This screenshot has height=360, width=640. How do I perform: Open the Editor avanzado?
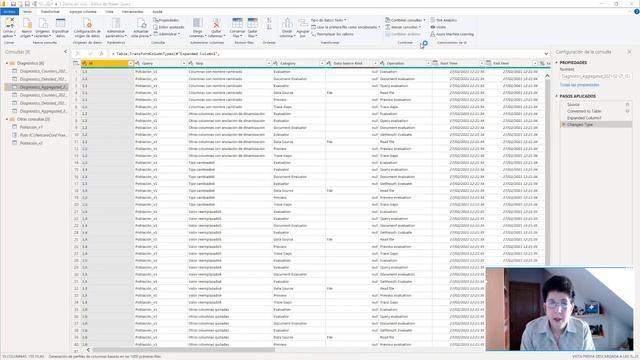pyautogui.click(x=169, y=27)
